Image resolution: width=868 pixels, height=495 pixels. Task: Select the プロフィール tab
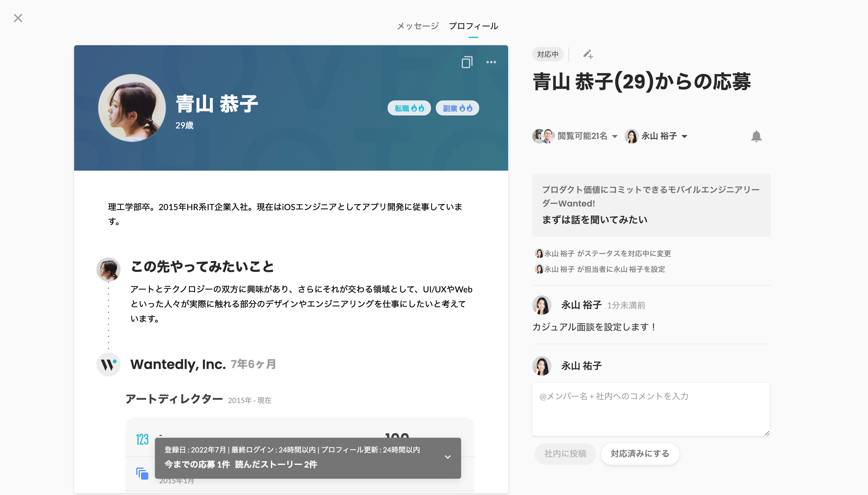[x=473, y=26]
